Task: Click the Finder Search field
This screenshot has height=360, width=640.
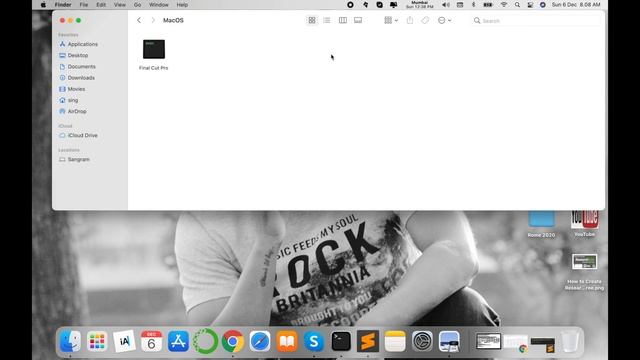Action: [536, 20]
